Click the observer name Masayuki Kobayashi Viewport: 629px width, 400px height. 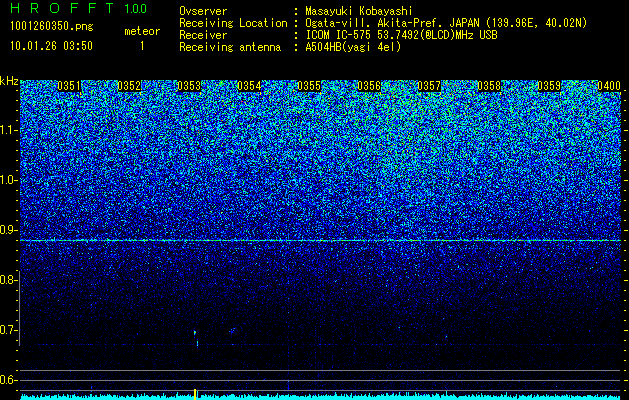[359, 11]
